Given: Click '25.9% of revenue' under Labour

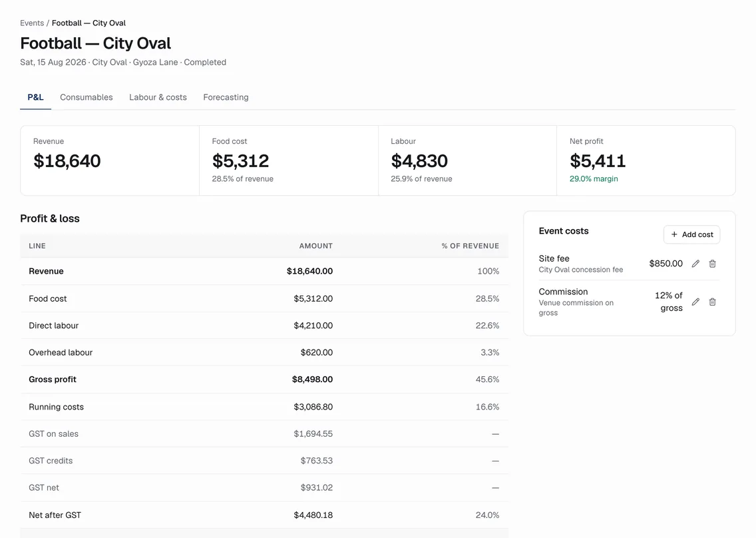Looking at the screenshot, I should coord(421,178).
